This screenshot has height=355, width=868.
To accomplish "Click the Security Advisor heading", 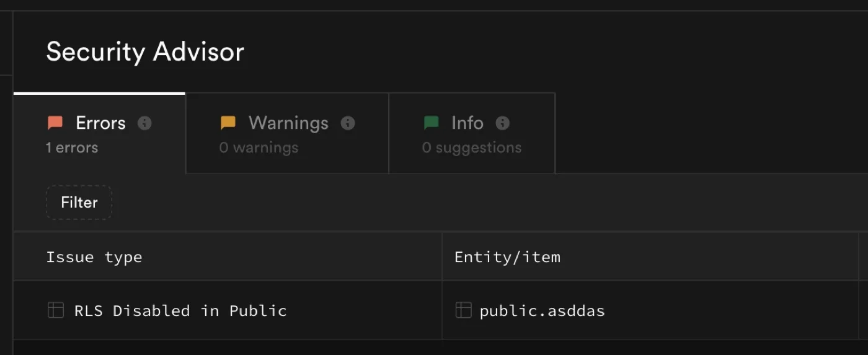I will click(x=145, y=51).
